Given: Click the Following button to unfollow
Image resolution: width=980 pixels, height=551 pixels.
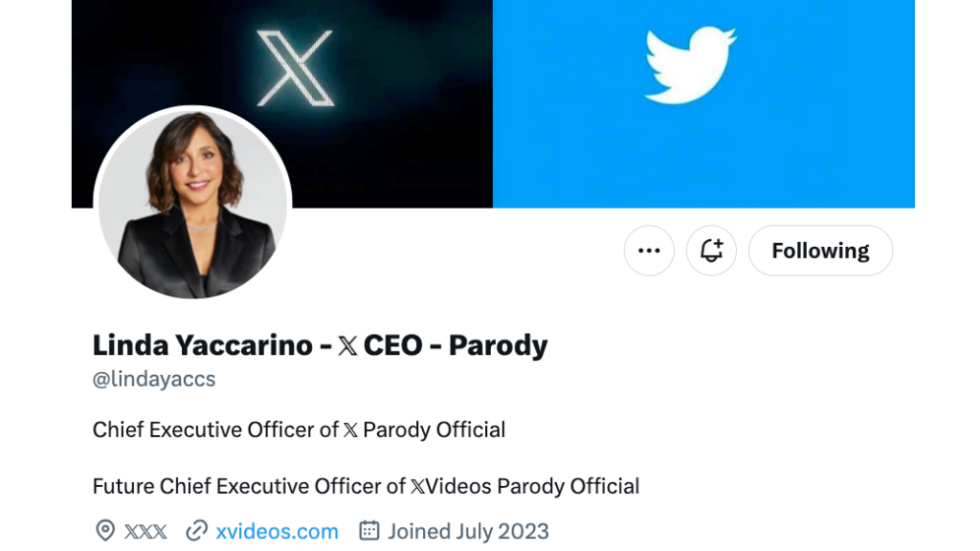Looking at the screenshot, I should [x=820, y=251].
